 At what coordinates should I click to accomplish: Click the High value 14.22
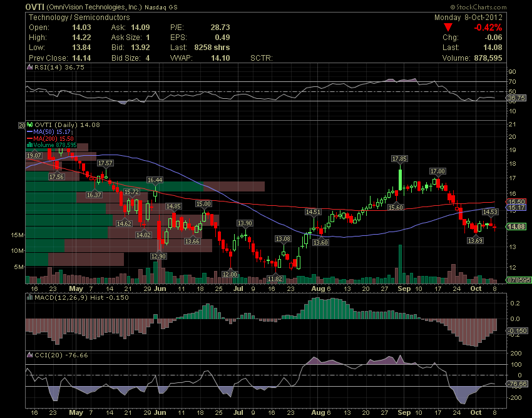coord(81,38)
